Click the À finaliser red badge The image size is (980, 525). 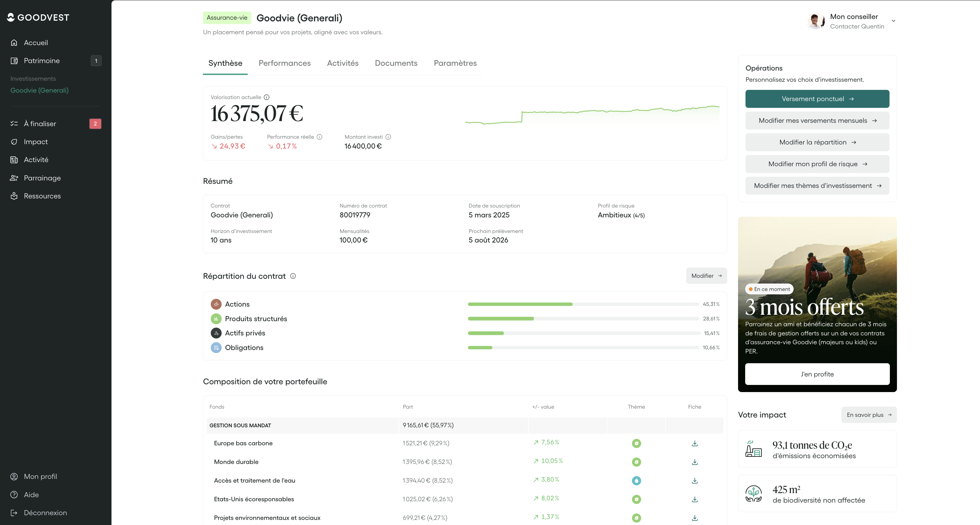95,124
